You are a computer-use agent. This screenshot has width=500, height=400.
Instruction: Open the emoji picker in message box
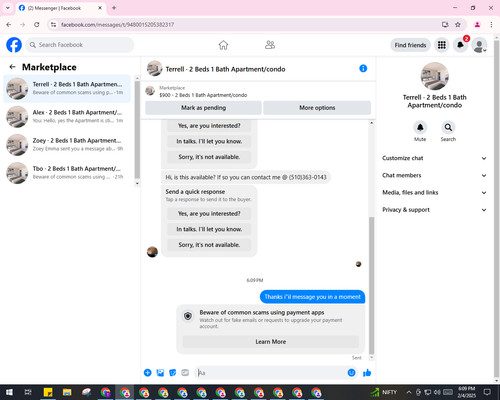(351, 373)
